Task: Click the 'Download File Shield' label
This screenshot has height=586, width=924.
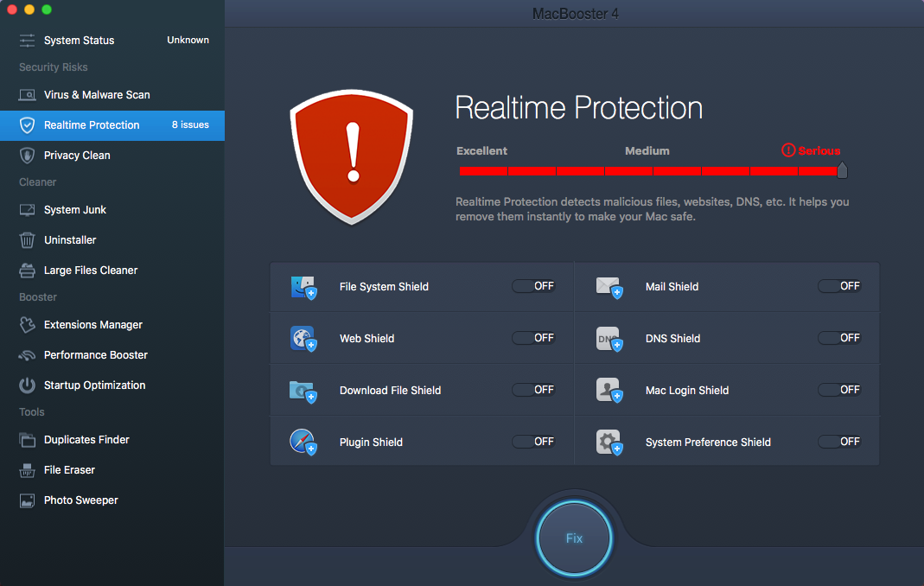Action: click(x=390, y=391)
